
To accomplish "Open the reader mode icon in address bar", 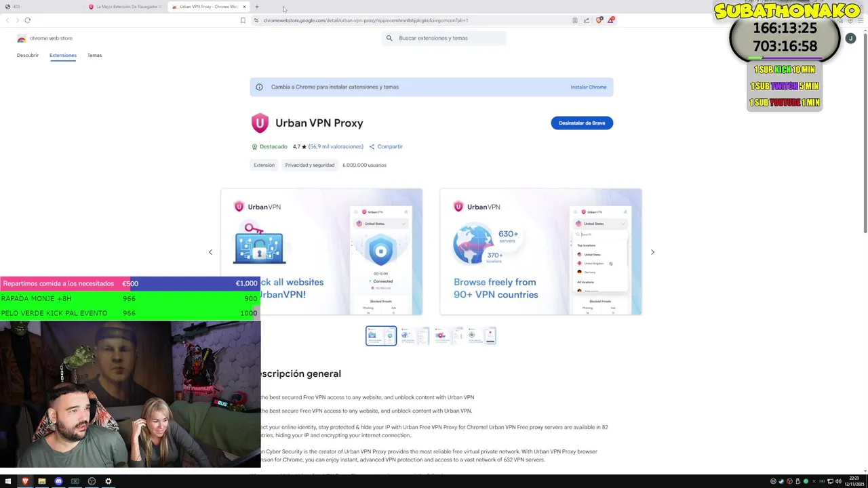I will coord(575,20).
